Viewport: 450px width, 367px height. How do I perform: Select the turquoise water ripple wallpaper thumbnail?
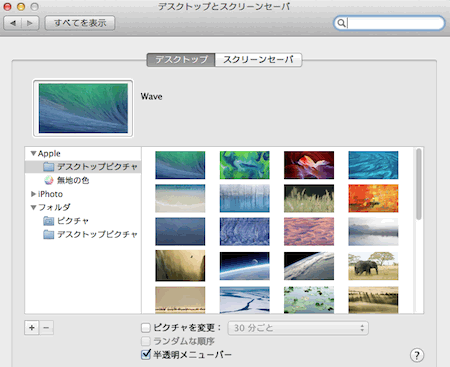point(373,165)
